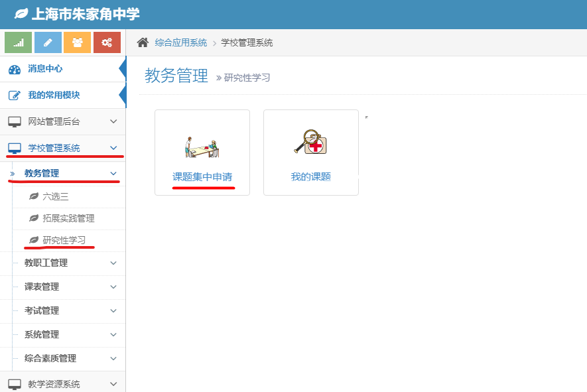Click the 课题集中申请 illustration icon

pos(202,145)
